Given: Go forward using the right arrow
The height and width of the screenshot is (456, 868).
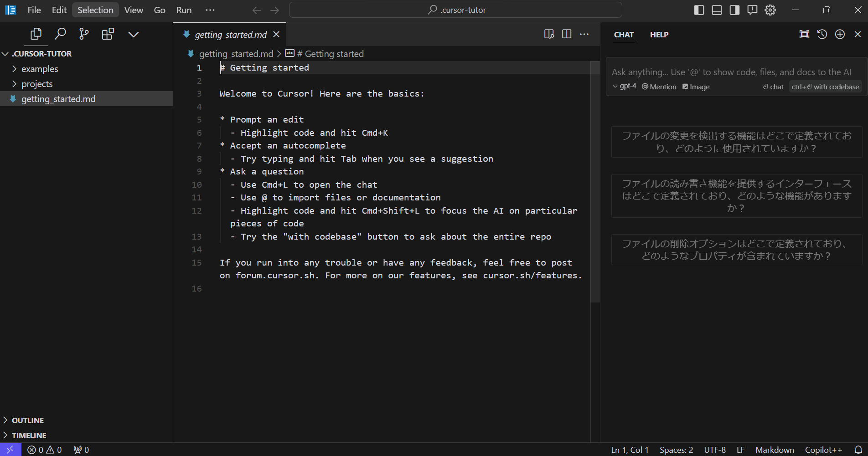Looking at the screenshot, I should click(x=274, y=10).
